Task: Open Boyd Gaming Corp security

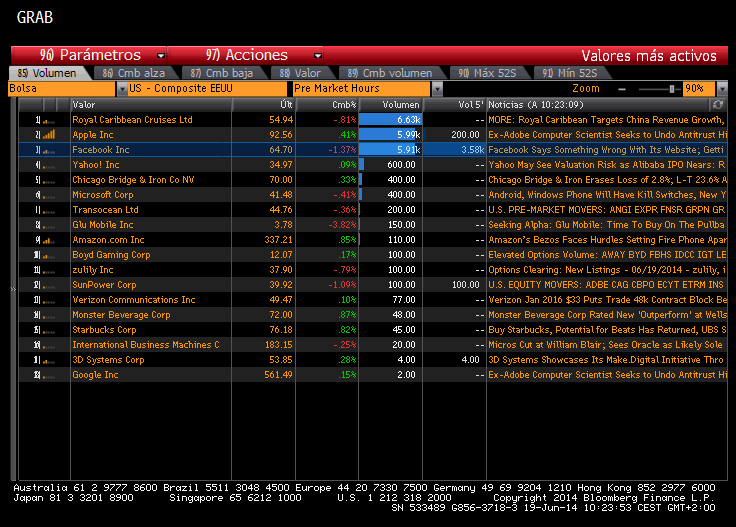Action: click(111, 255)
